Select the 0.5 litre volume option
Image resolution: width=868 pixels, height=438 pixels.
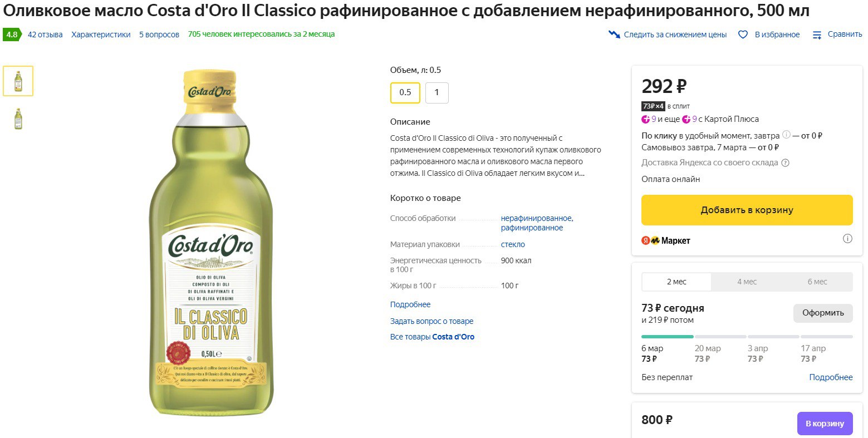(405, 92)
